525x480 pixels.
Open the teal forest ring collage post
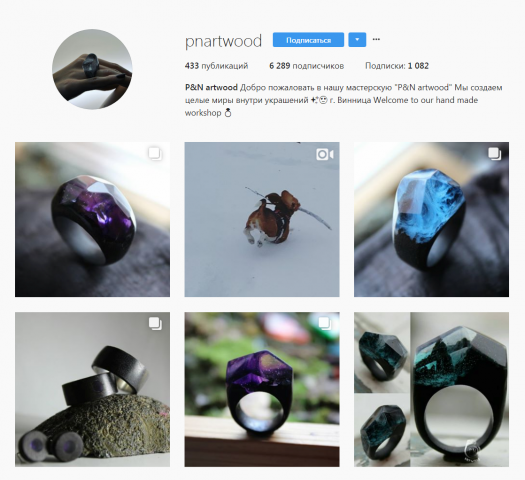432,389
